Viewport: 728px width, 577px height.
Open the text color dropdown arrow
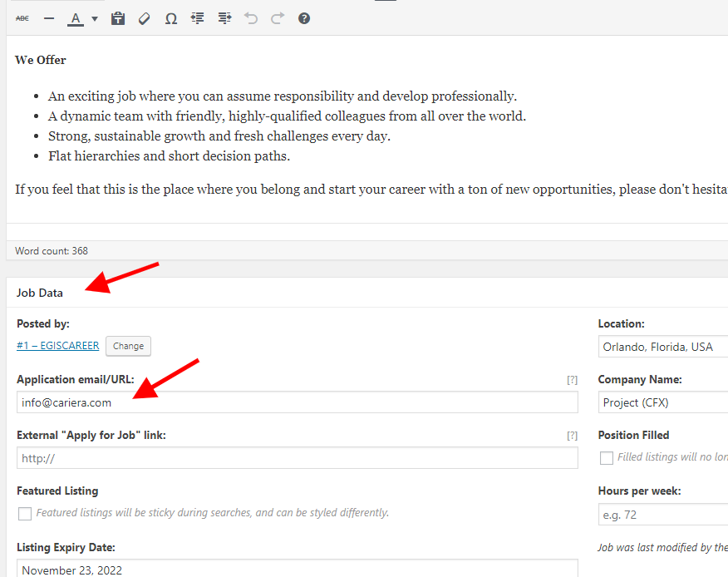(95, 19)
